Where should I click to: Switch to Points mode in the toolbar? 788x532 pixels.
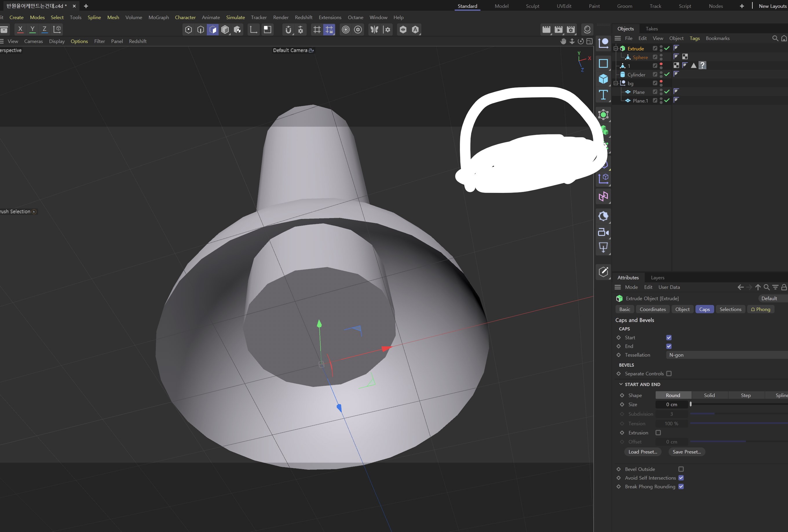[x=189, y=30]
